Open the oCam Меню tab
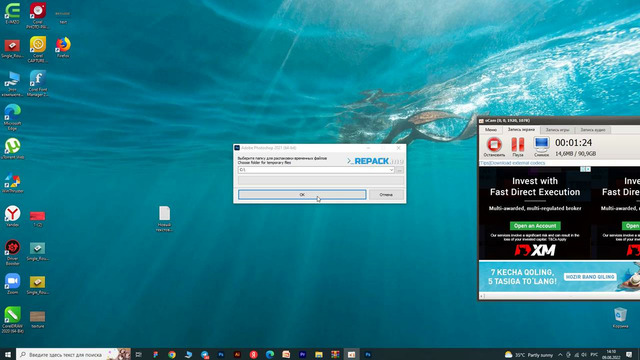Viewport: 640px width, 360px height. tap(491, 130)
